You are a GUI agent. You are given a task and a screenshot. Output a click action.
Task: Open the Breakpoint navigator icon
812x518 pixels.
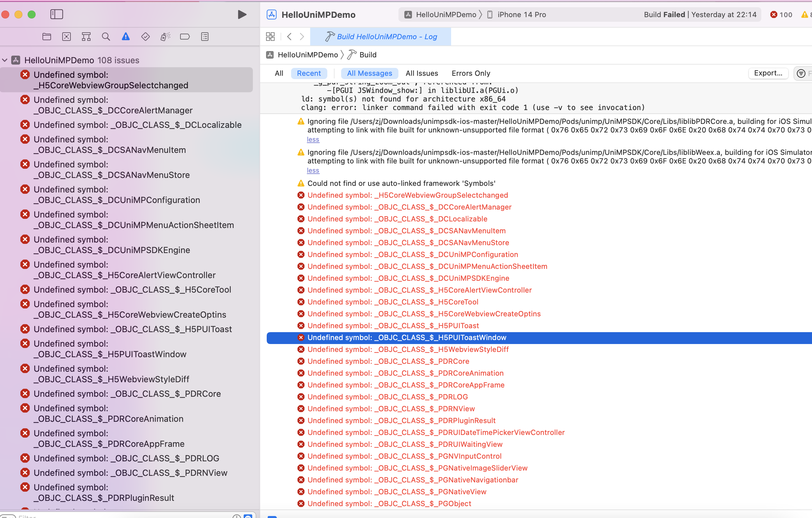tap(185, 37)
